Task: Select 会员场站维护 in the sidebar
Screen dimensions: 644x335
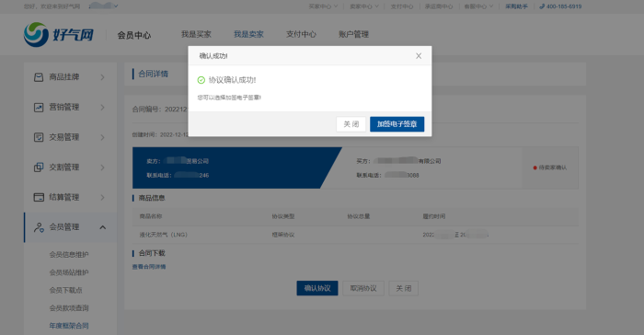Action: coord(69,272)
